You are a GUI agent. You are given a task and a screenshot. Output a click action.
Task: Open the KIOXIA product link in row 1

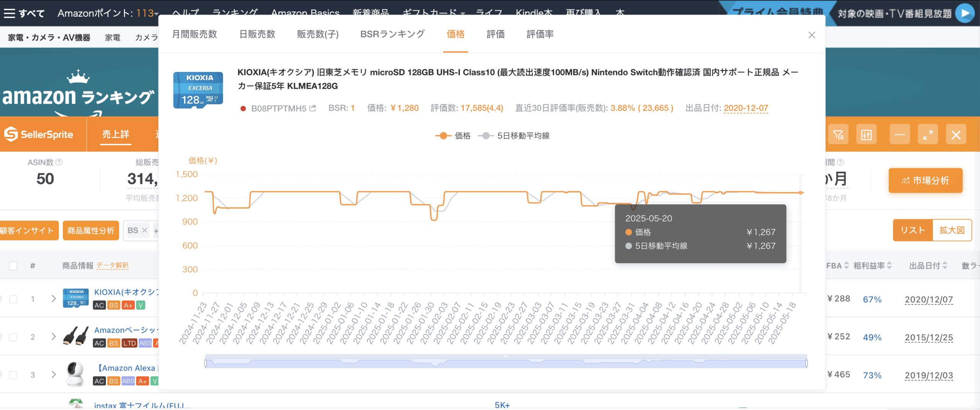(126, 292)
